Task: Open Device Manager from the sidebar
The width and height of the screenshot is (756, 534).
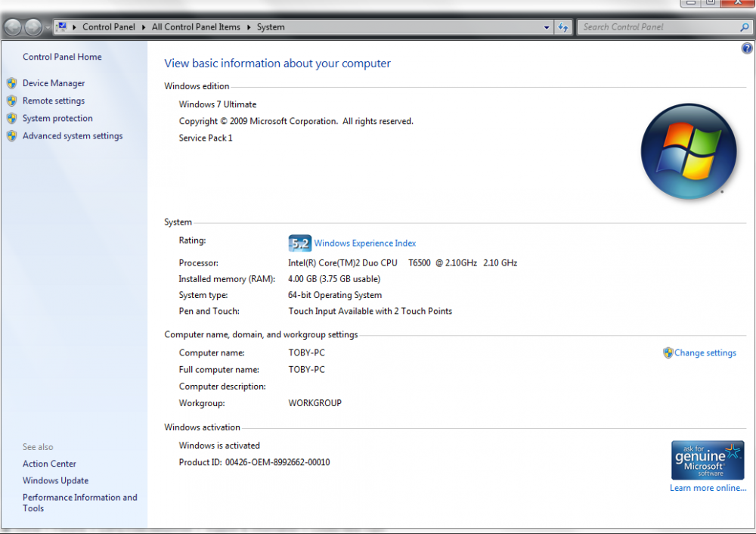Action: click(53, 83)
